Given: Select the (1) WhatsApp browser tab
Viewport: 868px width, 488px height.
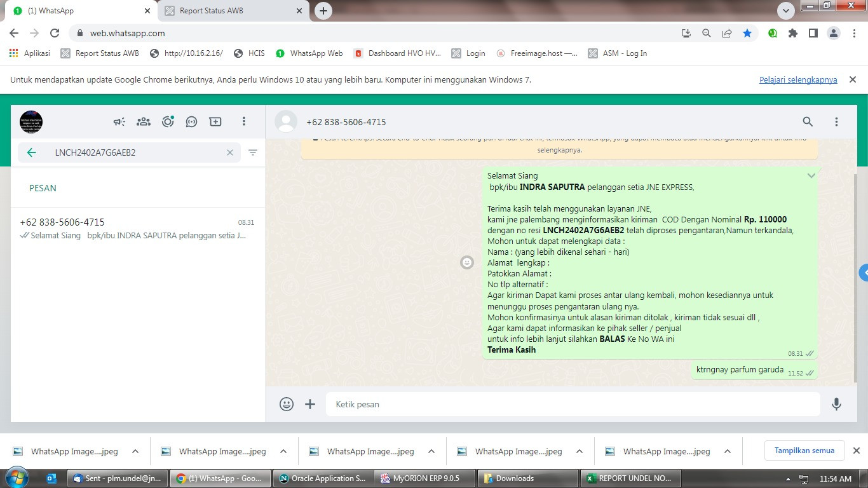Looking at the screenshot, I should 81,11.
